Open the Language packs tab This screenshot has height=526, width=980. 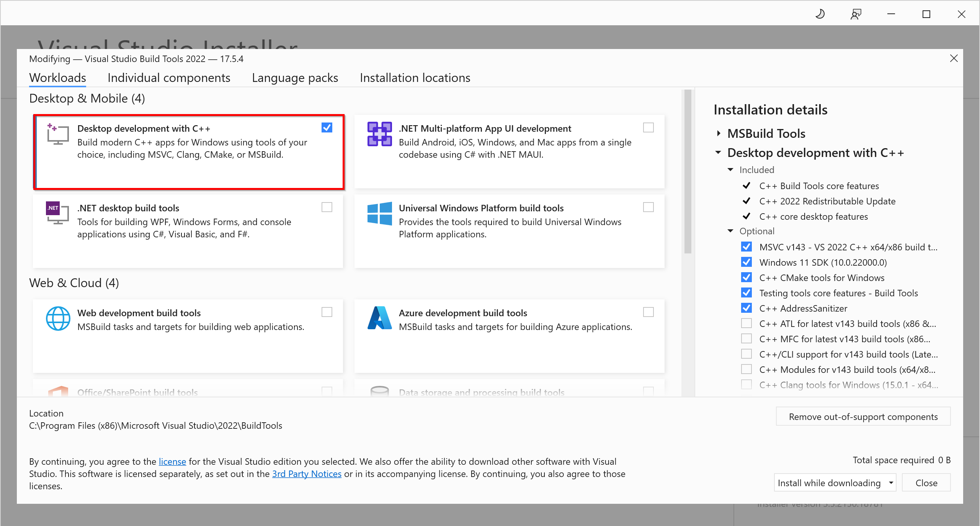pyautogui.click(x=295, y=78)
